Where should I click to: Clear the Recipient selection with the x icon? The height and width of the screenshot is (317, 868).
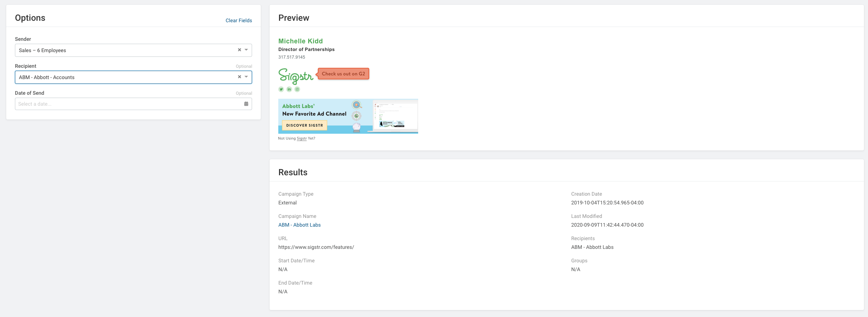tap(239, 77)
